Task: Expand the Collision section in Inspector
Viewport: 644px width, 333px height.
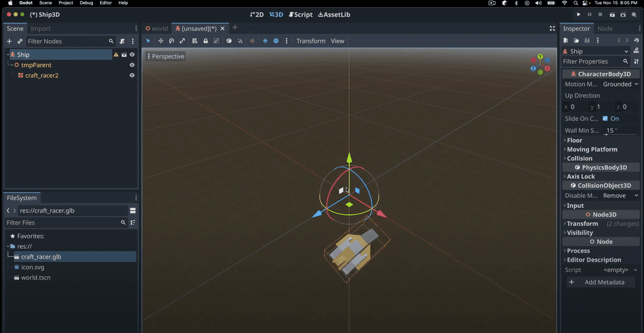Action: [579, 158]
